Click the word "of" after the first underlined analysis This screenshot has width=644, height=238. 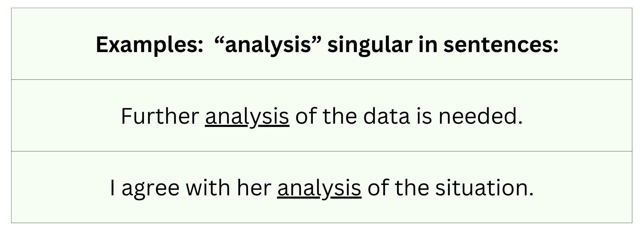tap(306, 117)
